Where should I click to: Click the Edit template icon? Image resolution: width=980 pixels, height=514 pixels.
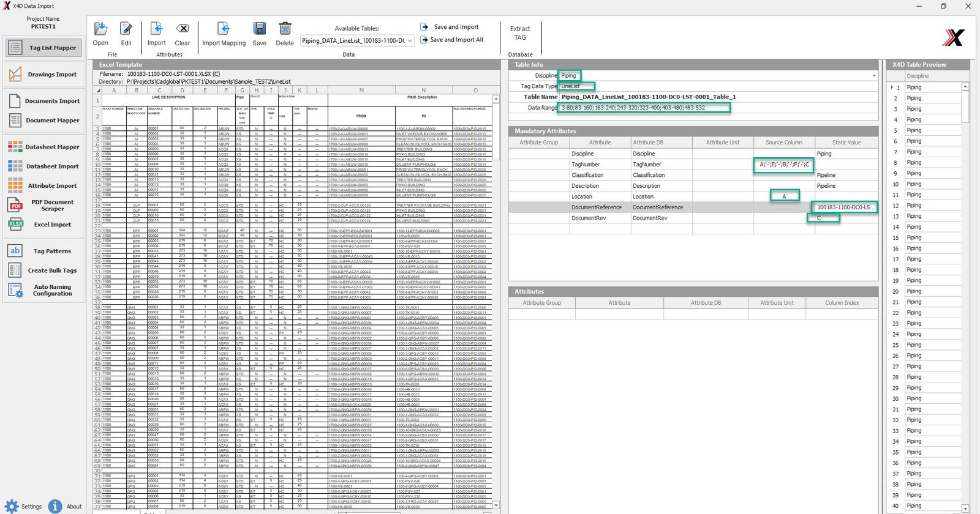pos(126,29)
